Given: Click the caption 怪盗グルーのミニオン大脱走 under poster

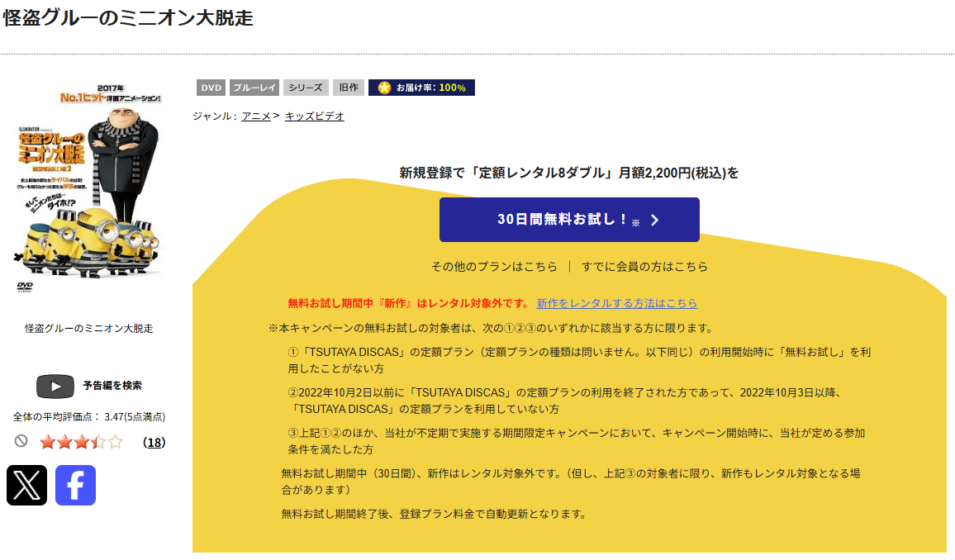Looking at the screenshot, I should pyautogui.click(x=89, y=328).
